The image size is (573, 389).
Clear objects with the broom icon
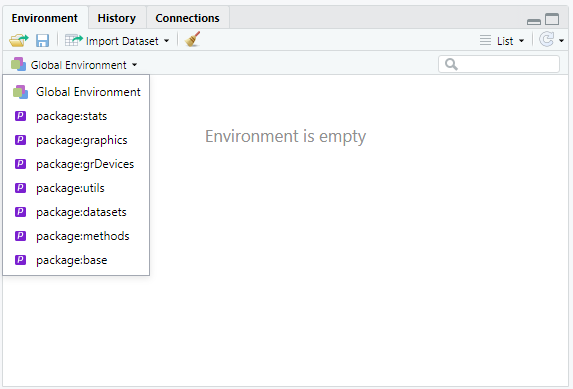(193, 39)
